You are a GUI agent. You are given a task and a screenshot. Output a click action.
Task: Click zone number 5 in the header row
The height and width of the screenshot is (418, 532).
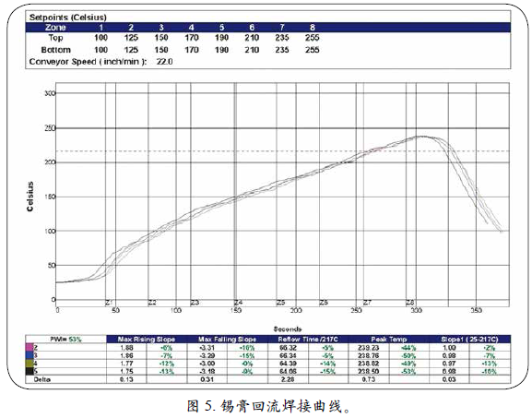222,28
